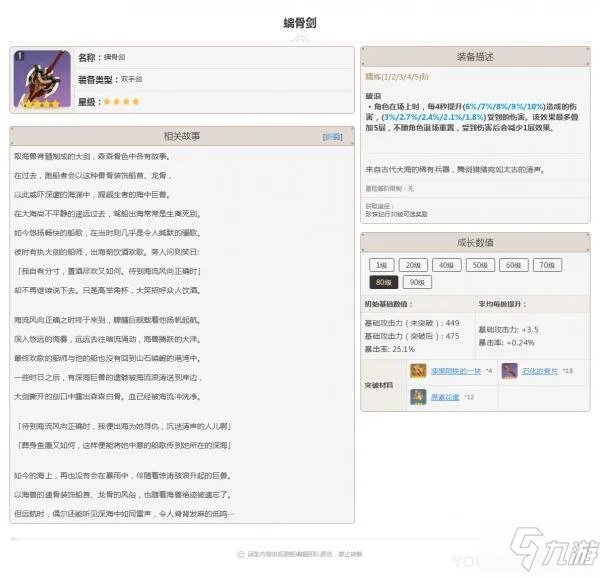Click the per-level crit rate growth +0.24%

[x=520, y=343]
